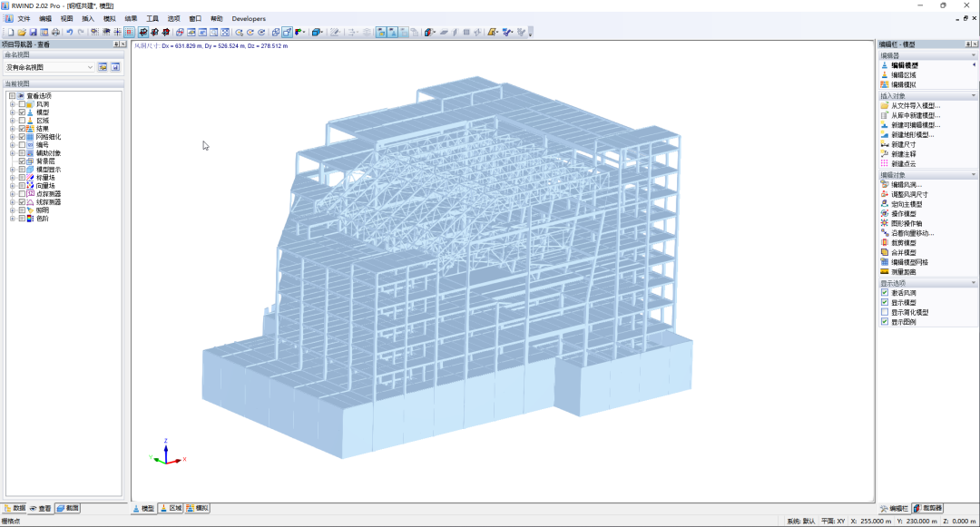Expand the 标量场 tree node
980x527 pixels.
[13, 178]
